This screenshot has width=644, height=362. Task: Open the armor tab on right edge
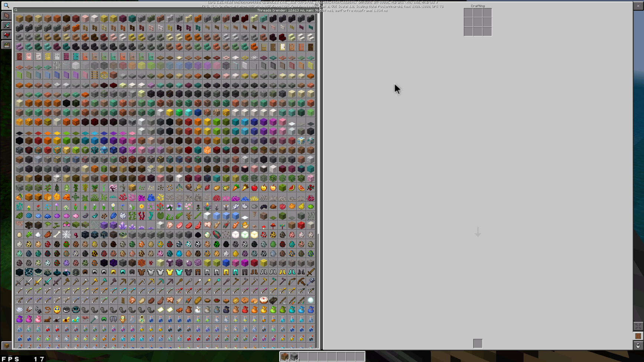[x=638, y=346]
